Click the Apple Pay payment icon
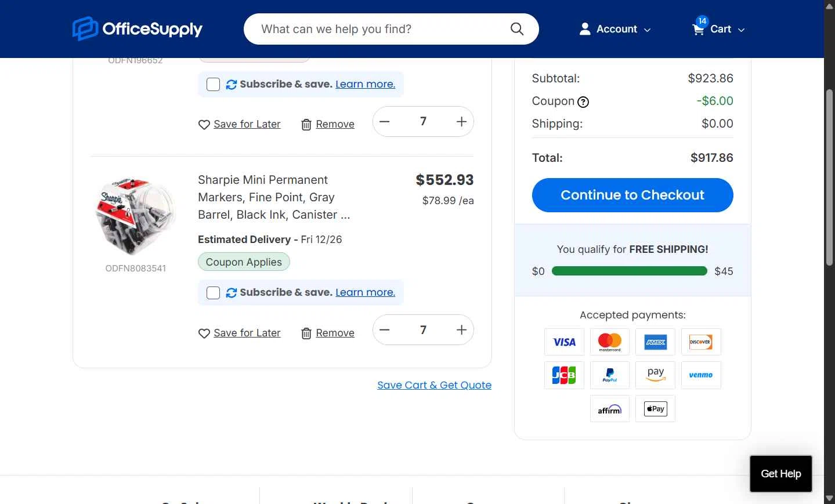The width and height of the screenshot is (835, 504). [656, 409]
